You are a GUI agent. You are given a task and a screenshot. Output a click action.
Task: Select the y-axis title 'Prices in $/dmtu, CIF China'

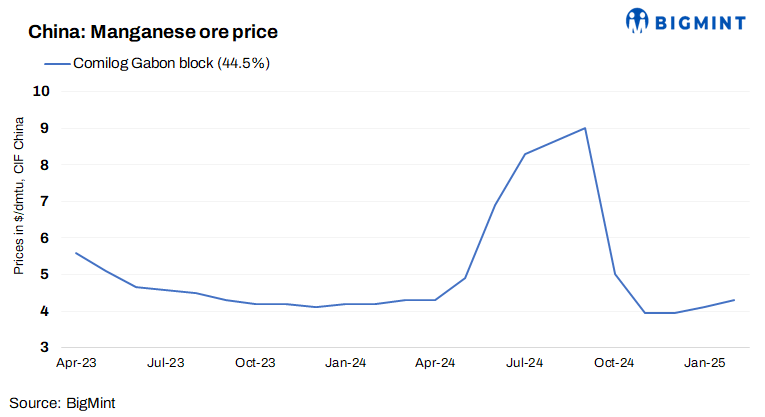19,195
